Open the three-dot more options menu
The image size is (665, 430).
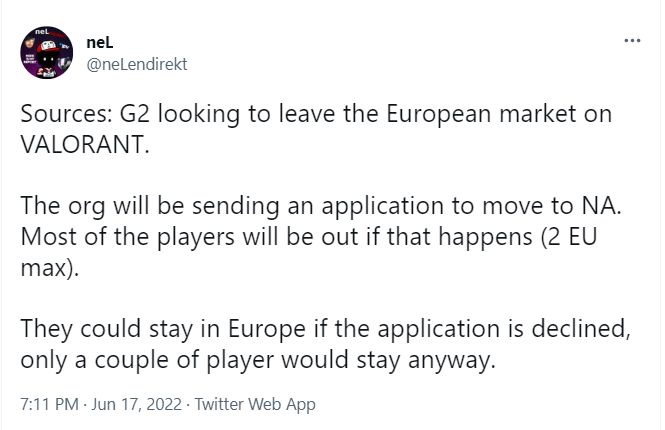point(632,41)
